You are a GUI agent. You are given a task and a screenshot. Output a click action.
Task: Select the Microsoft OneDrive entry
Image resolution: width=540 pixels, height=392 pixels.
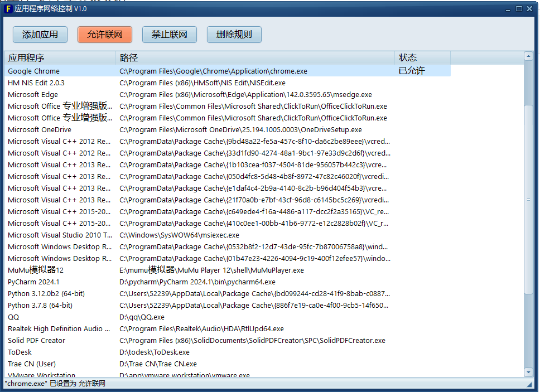(x=40, y=130)
